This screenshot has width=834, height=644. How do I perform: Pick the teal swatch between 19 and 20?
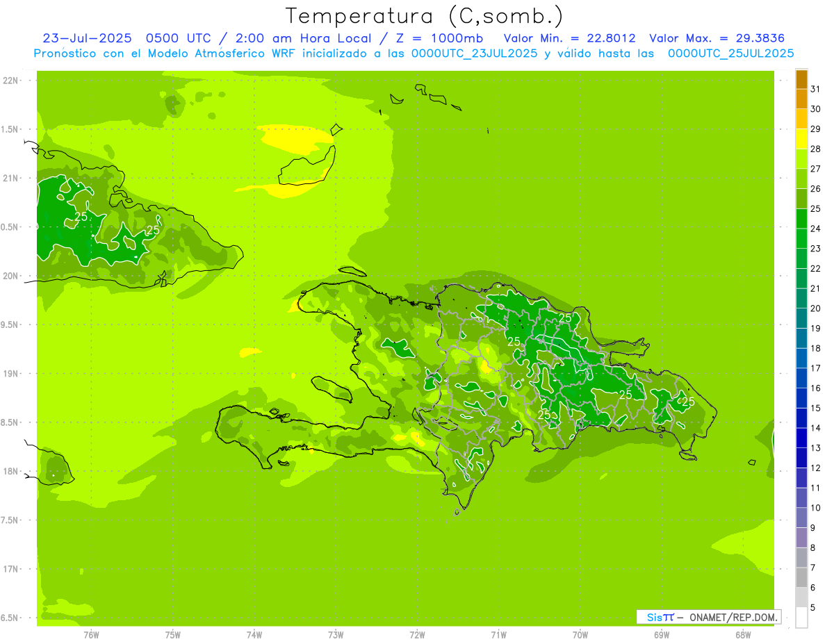pos(801,318)
